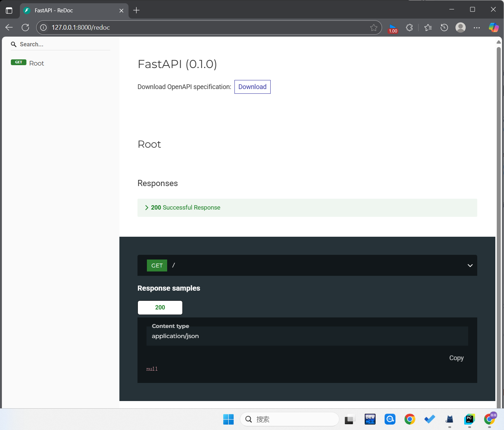View browsing history in the toolbar
504x430 pixels.
click(x=444, y=27)
